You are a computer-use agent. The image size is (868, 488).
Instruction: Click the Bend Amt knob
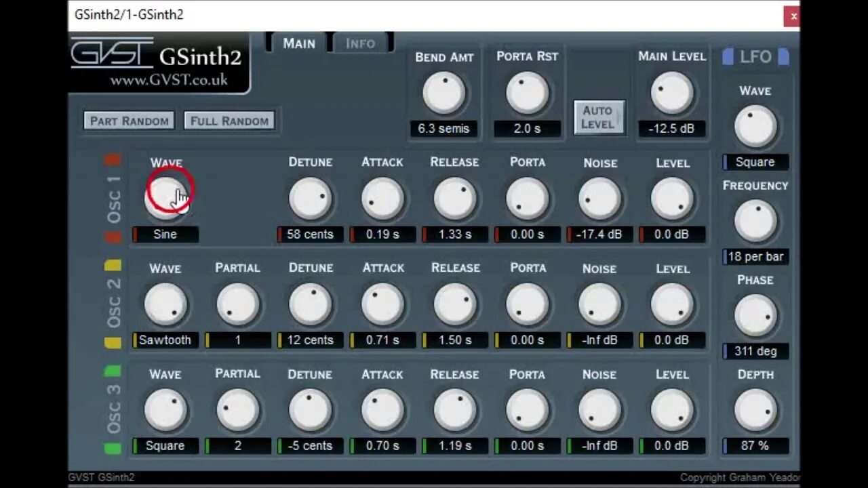point(444,93)
